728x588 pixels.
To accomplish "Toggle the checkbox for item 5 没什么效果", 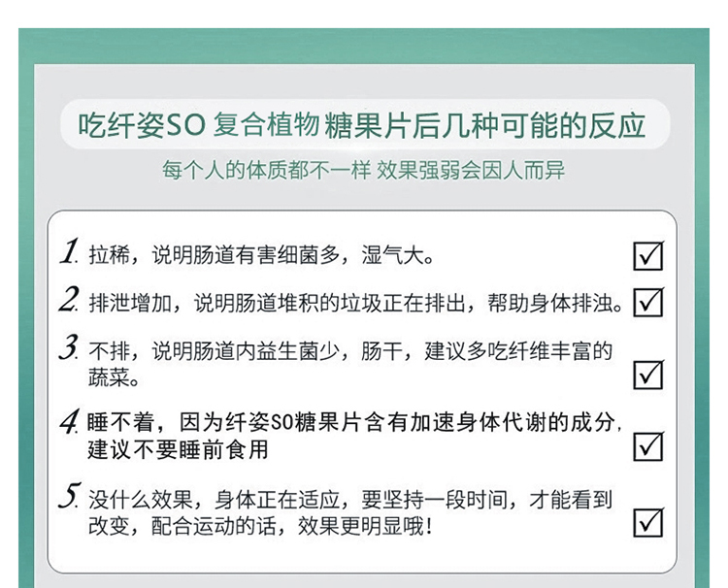I will pyautogui.click(x=648, y=522).
